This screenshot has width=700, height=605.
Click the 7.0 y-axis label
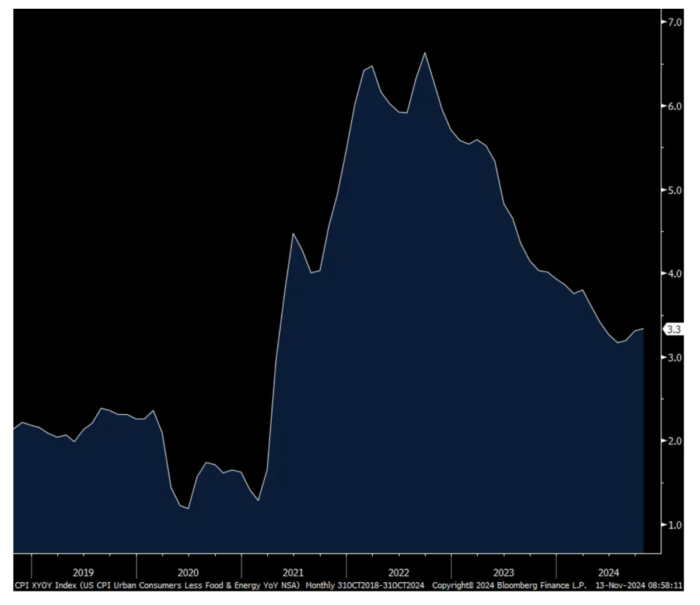coord(674,22)
